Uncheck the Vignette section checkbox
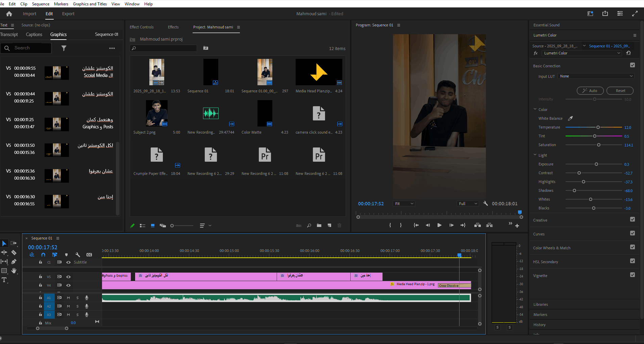 point(633,275)
